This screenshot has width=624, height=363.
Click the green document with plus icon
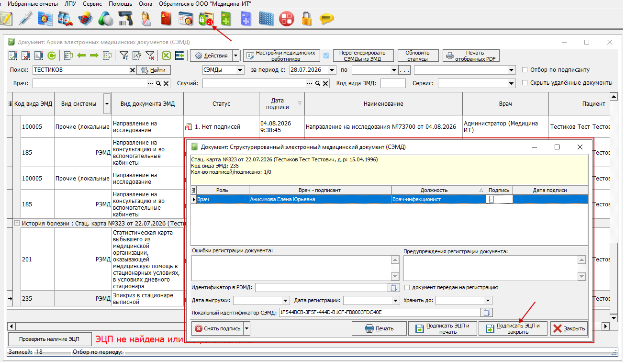226,19
